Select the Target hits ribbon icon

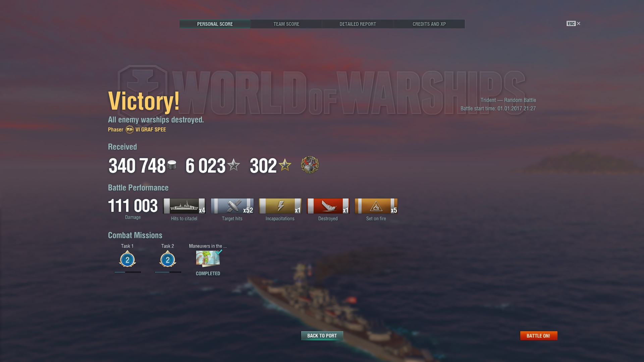pos(232,206)
